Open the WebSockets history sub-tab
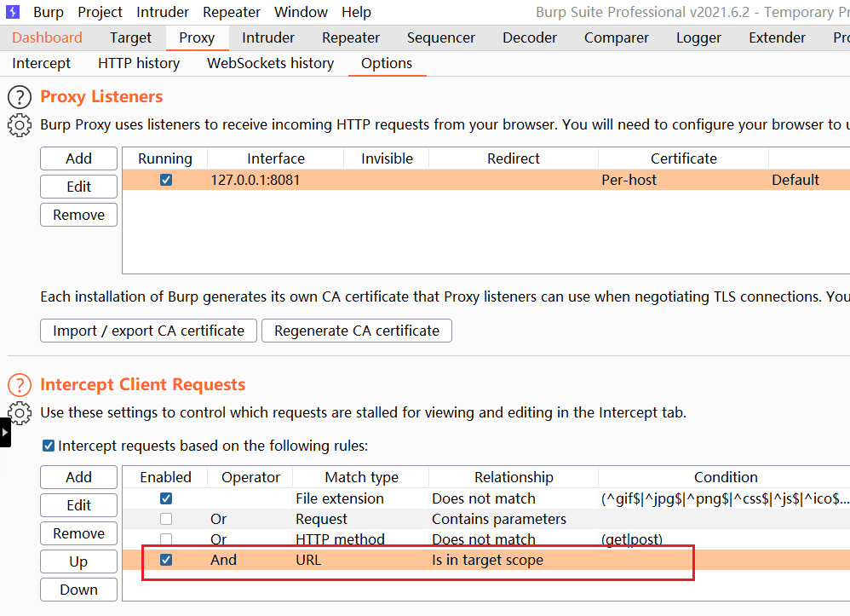This screenshot has height=616, width=850. (x=271, y=63)
